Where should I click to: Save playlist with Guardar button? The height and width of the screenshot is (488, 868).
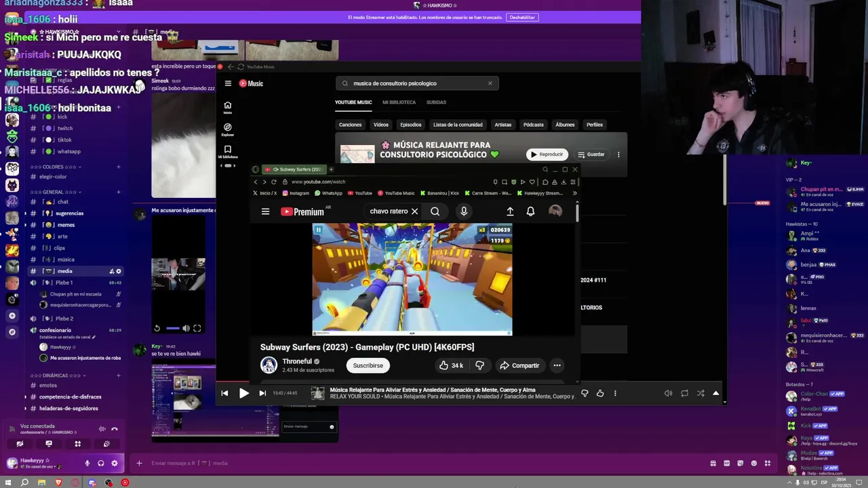[591, 155]
